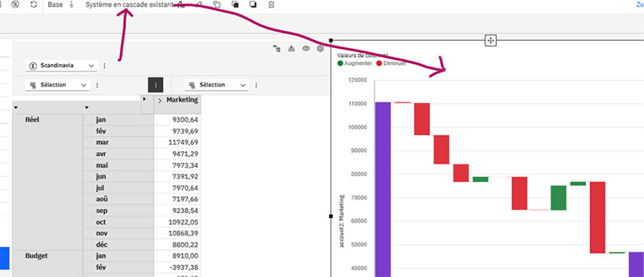Delete the widget with the trash icon
The width and height of the screenshot is (644, 277).
(x=271, y=5)
